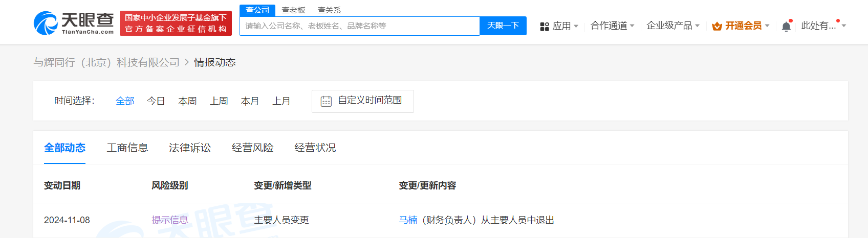Viewport: 868px width, 238px height.
Task: Click the TianYanCha logo
Action: tap(74, 23)
